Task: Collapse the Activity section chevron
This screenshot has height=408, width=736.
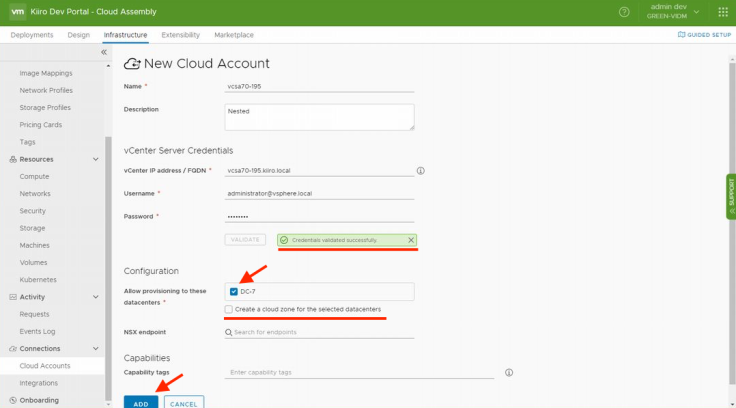Action: click(x=96, y=297)
